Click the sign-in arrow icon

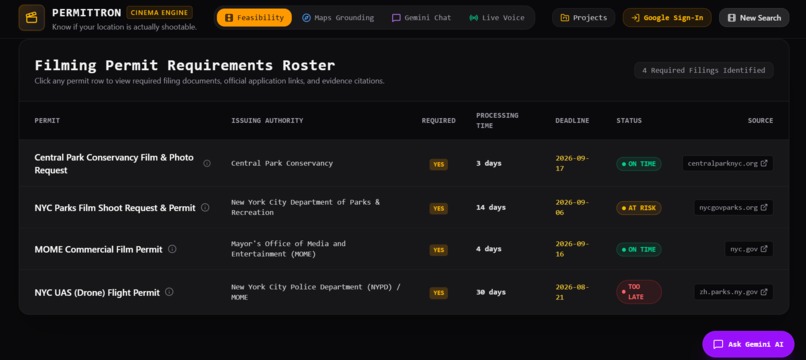635,17
